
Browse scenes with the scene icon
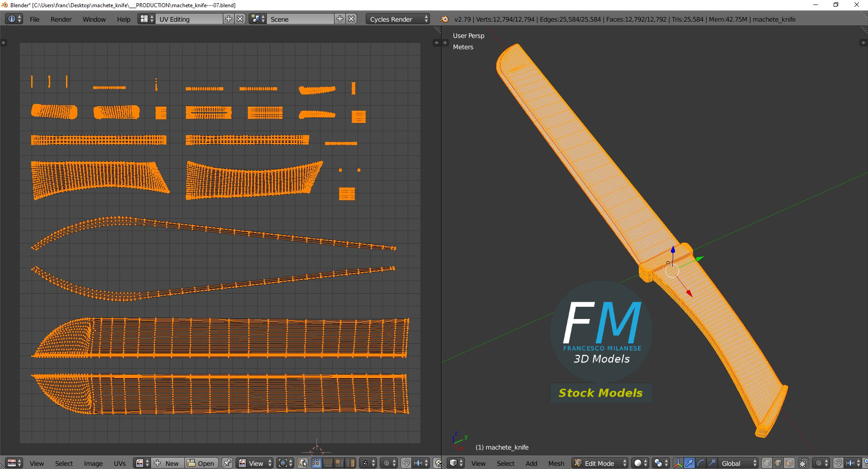click(x=258, y=19)
